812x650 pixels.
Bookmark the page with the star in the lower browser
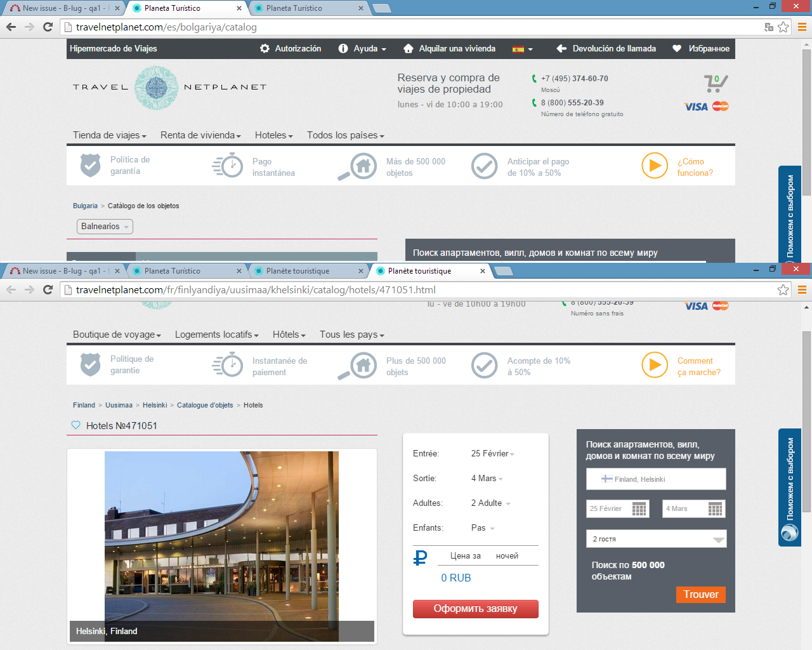[783, 290]
